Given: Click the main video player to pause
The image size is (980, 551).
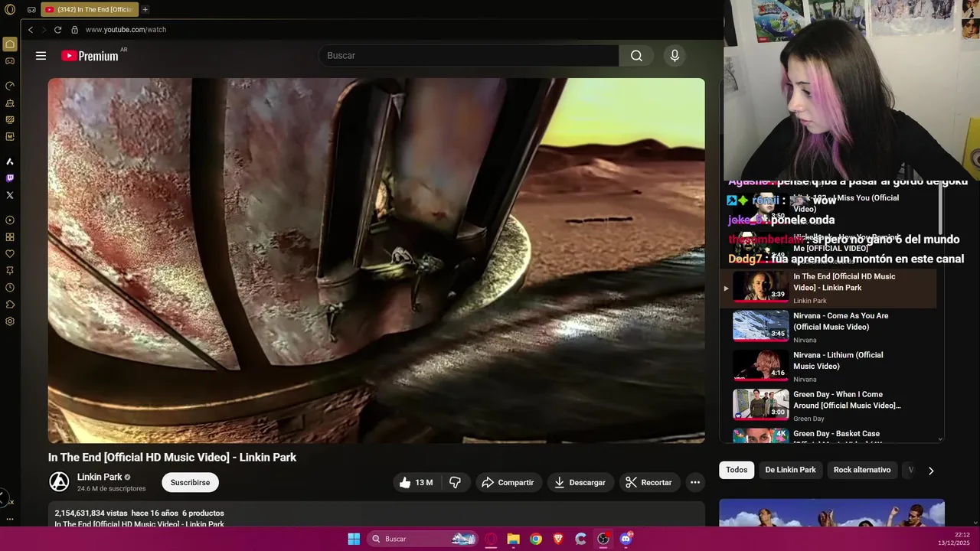Looking at the screenshot, I should [x=376, y=260].
